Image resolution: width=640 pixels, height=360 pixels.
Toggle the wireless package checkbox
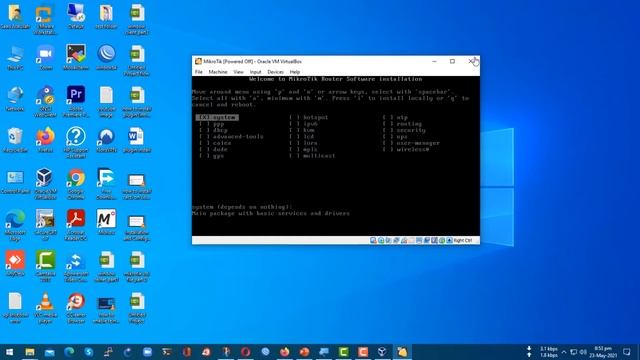[388, 149]
